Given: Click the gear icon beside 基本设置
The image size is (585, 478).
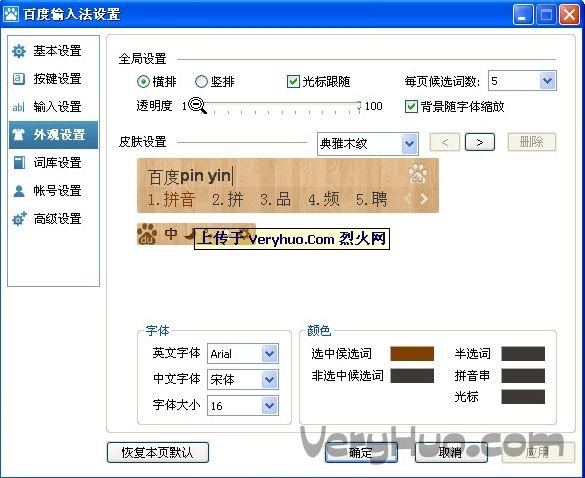Looking at the screenshot, I should [x=19, y=51].
